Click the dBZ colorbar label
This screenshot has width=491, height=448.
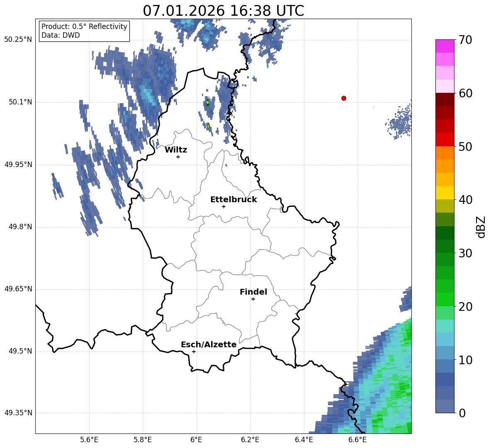pyautogui.click(x=481, y=227)
